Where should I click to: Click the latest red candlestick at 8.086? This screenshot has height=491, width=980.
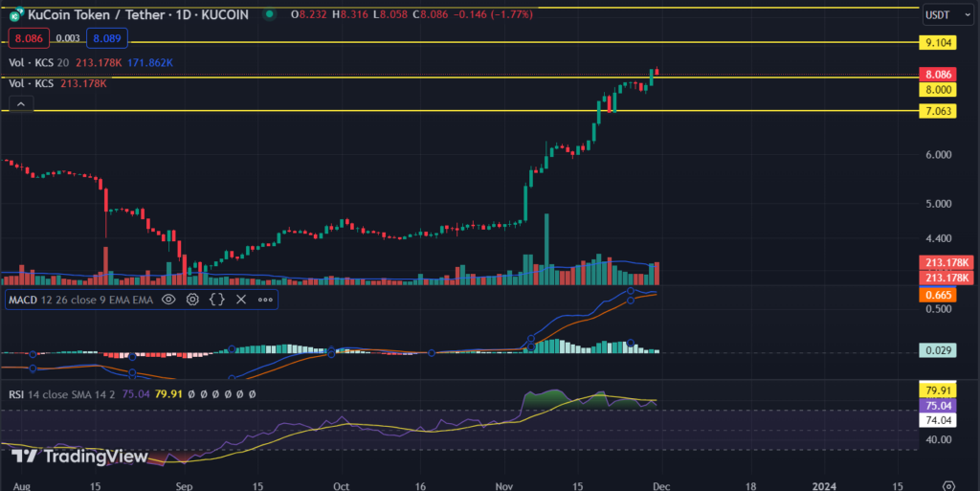pos(657,72)
